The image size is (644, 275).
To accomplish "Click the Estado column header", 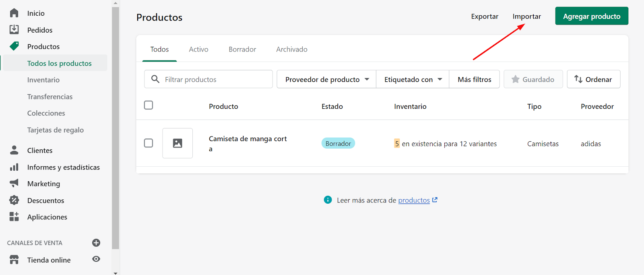I will pyautogui.click(x=332, y=106).
